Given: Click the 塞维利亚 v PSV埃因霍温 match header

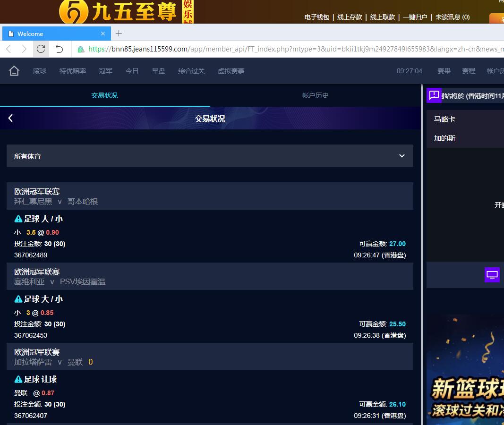Looking at the screenshot, I should pyautogui.click(x=210, y=277).
